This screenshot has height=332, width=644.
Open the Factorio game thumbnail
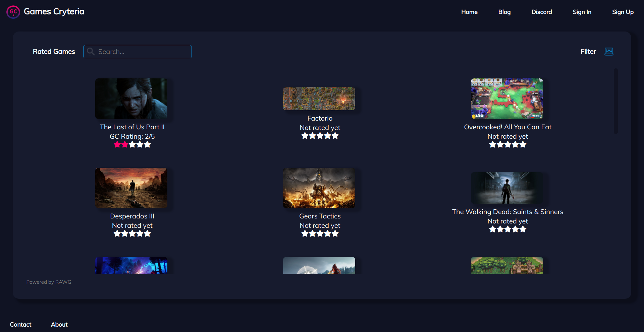319,99
